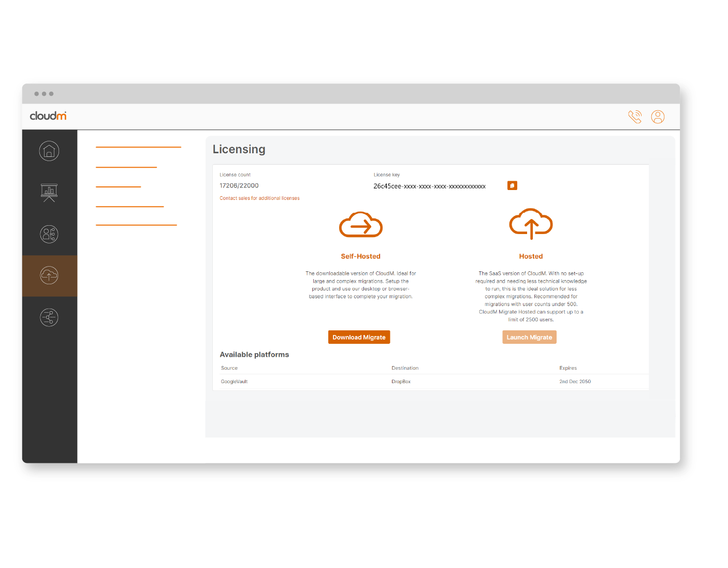The height and width of the screenshot is (568, 728).
Task: Open the integrations network icon in sidebar
Action: [x=49, y=317]
